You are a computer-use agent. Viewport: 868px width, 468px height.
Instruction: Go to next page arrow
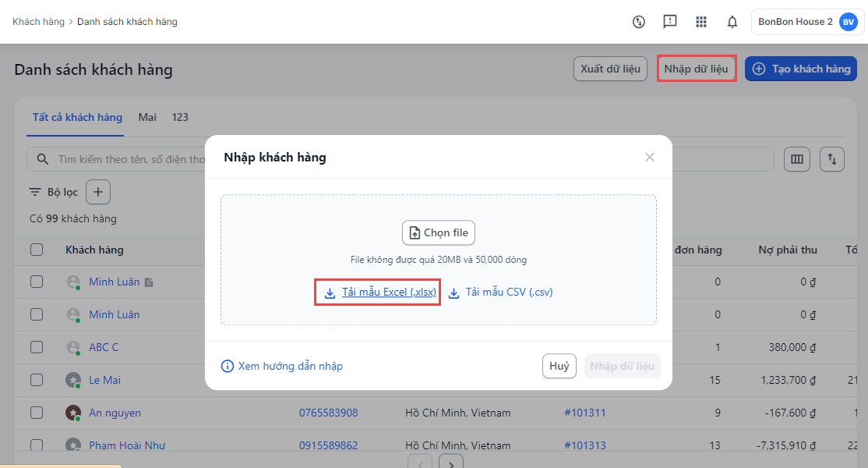coord(451,463)
